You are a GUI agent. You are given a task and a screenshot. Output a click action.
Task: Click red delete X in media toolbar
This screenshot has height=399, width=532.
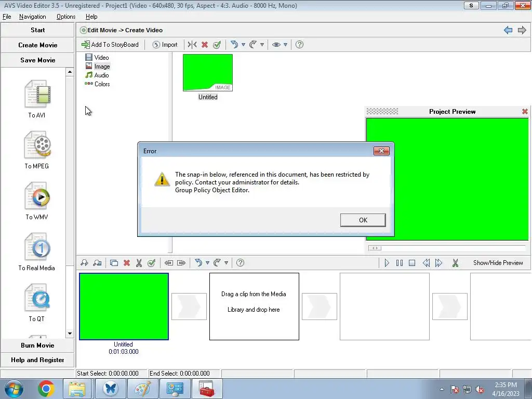click(x=205, y=45)
